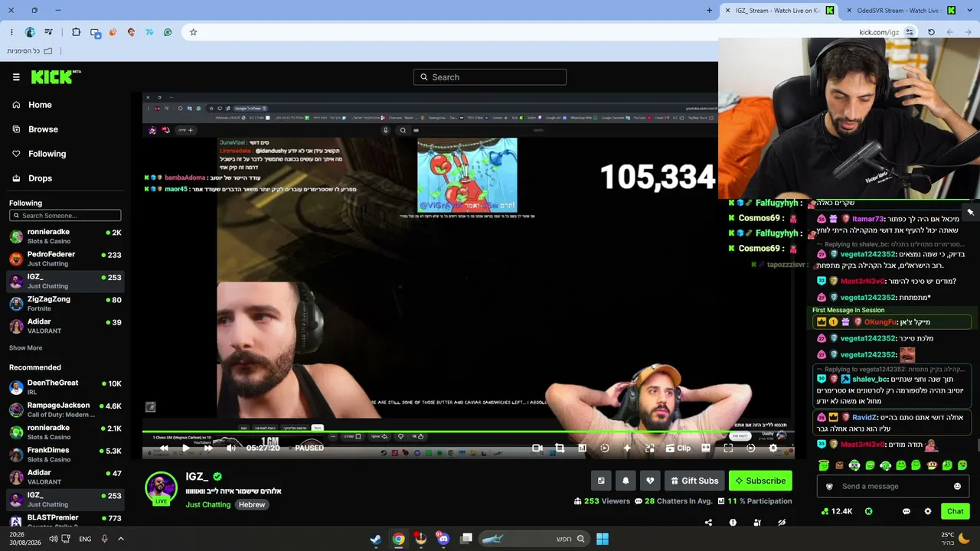Toggle notifications bell for IGZ_

point(626,481)
